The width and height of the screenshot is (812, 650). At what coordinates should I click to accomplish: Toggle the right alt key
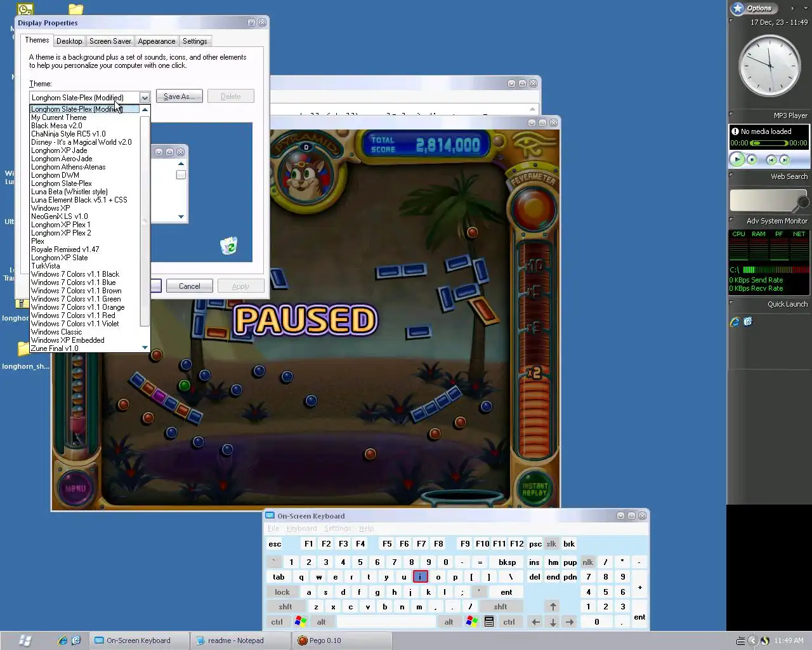[x=449, y=622]
